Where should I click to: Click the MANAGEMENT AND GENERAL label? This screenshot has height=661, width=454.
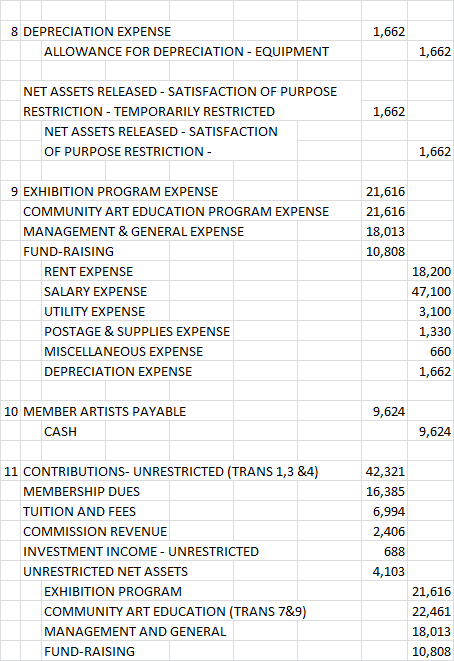[135, 631]
